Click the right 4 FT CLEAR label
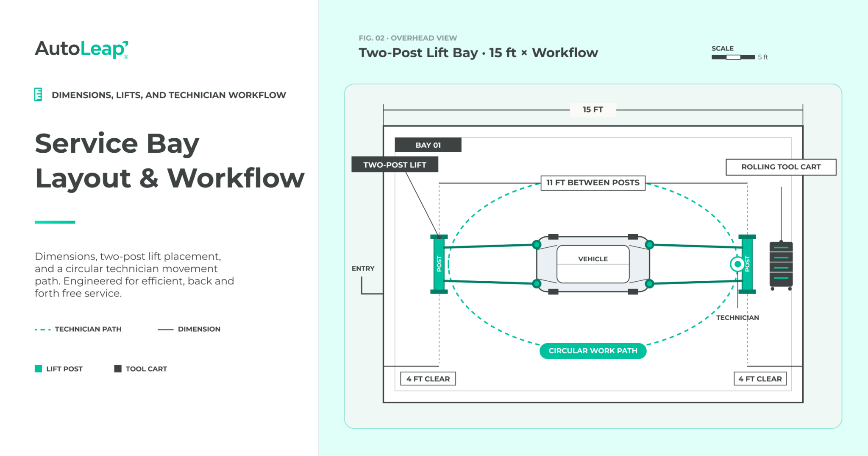 pos(760,379)
